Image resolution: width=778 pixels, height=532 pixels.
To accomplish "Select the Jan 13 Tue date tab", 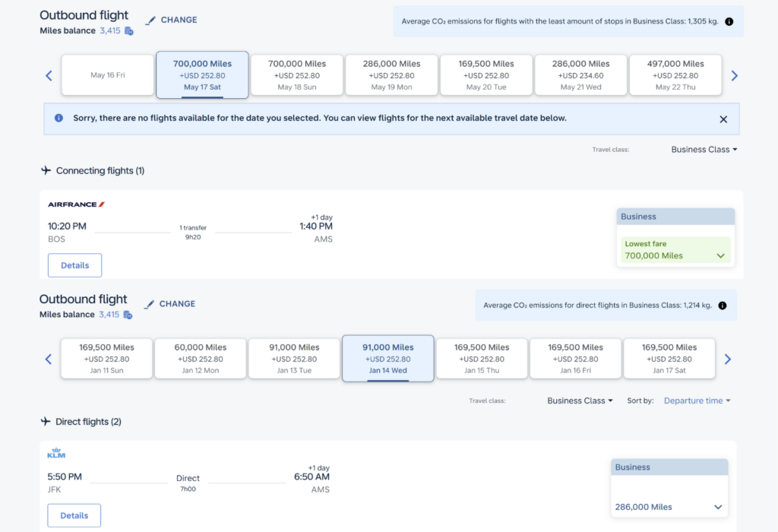I will click(x=294, y=358).
